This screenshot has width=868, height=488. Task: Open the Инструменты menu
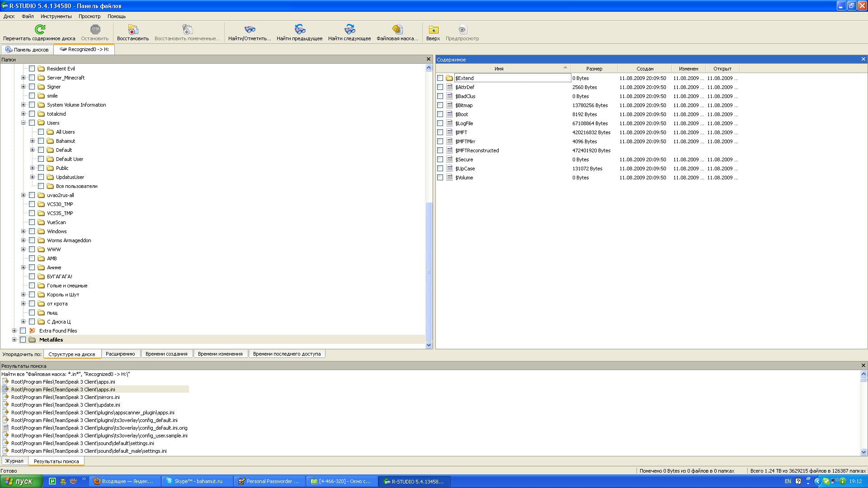[x=56, y=16]
